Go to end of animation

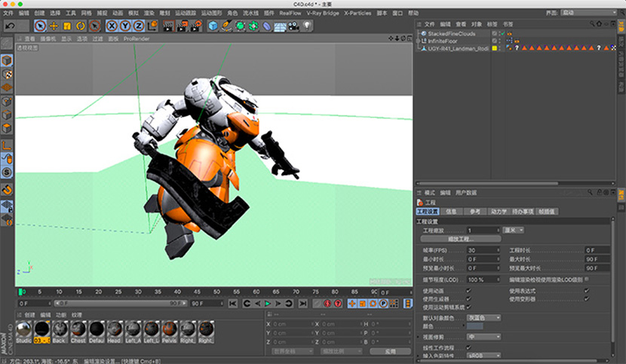tap(303, 304)
